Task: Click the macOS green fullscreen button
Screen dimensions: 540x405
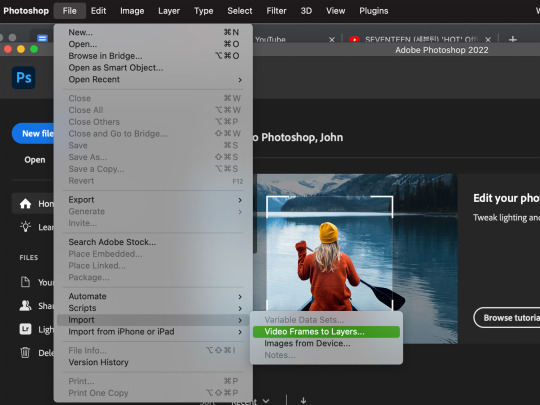Action: (x=34, y=49)
